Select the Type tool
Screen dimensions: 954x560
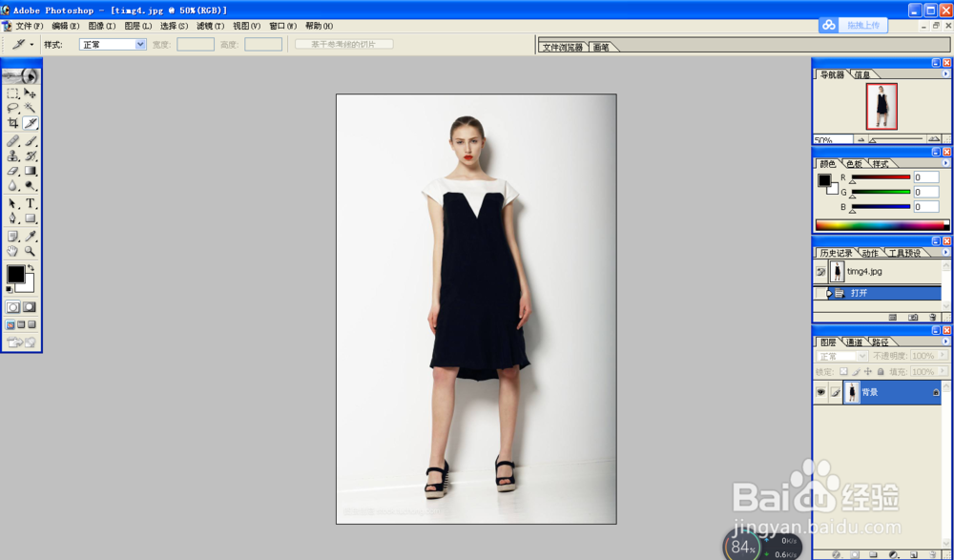tap(30, 203)
